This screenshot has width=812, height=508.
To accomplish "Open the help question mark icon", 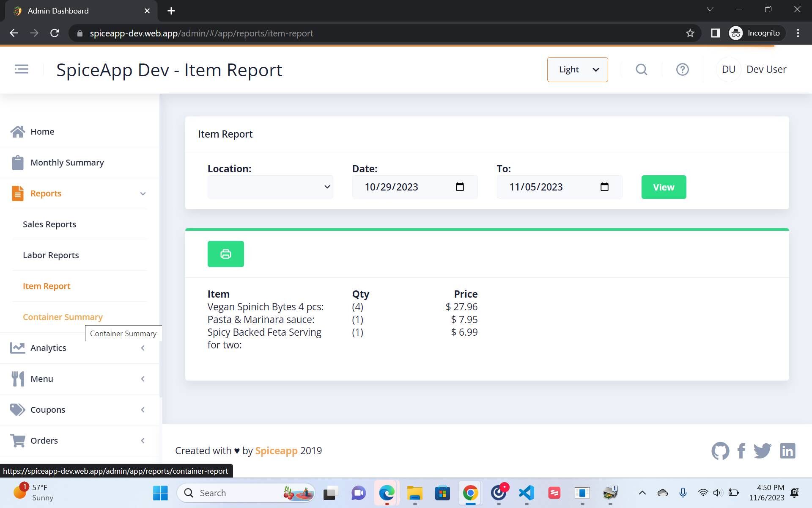I will (682, 69).
